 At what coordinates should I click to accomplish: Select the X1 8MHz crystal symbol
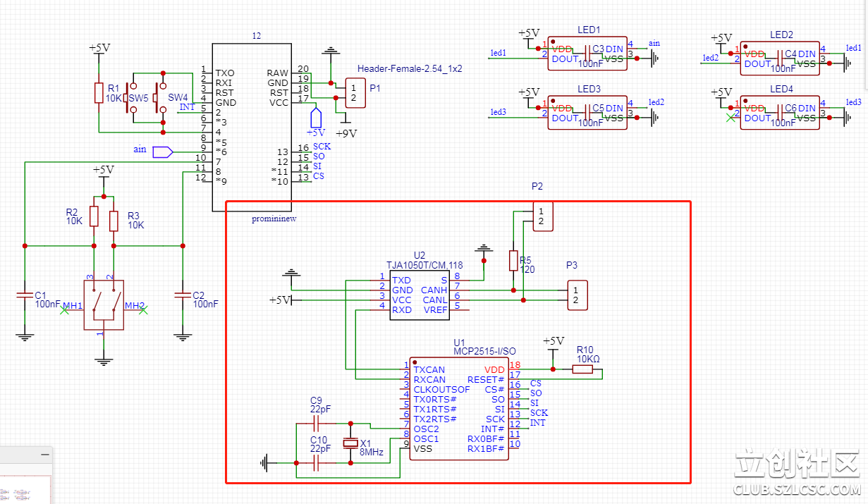350,443
